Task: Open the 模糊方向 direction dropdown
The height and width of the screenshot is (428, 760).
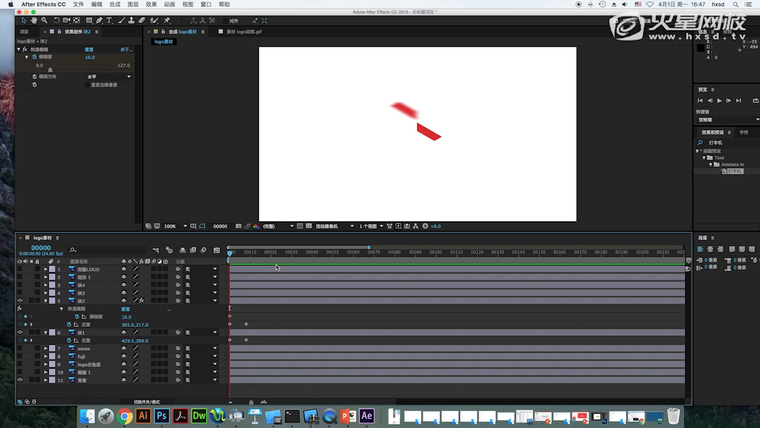Action: [x=108, y=76]
